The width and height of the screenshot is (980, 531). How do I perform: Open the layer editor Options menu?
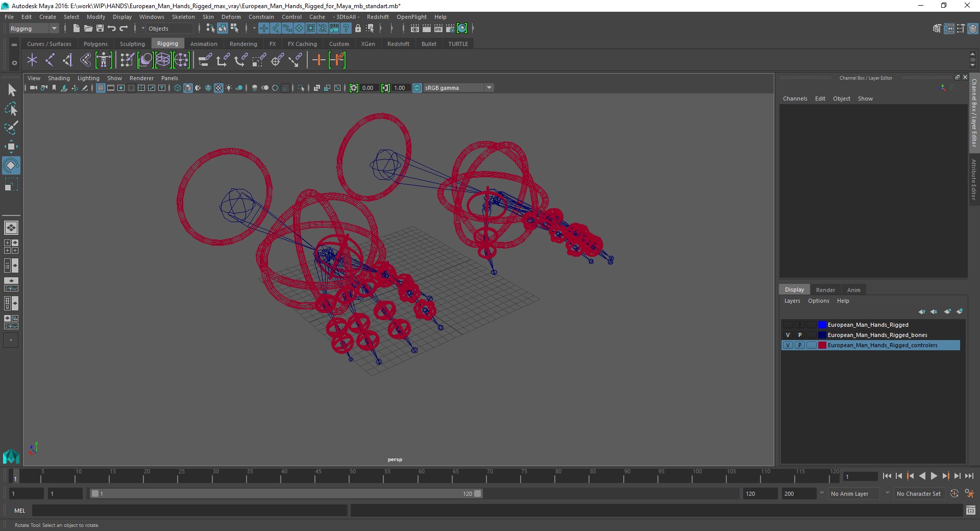click(x=818, y=301)
